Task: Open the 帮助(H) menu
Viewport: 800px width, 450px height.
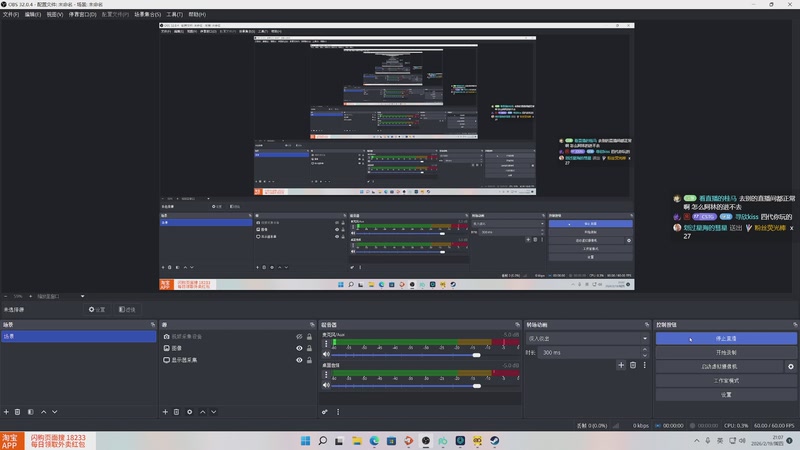Action: click(x=197, y=14)
